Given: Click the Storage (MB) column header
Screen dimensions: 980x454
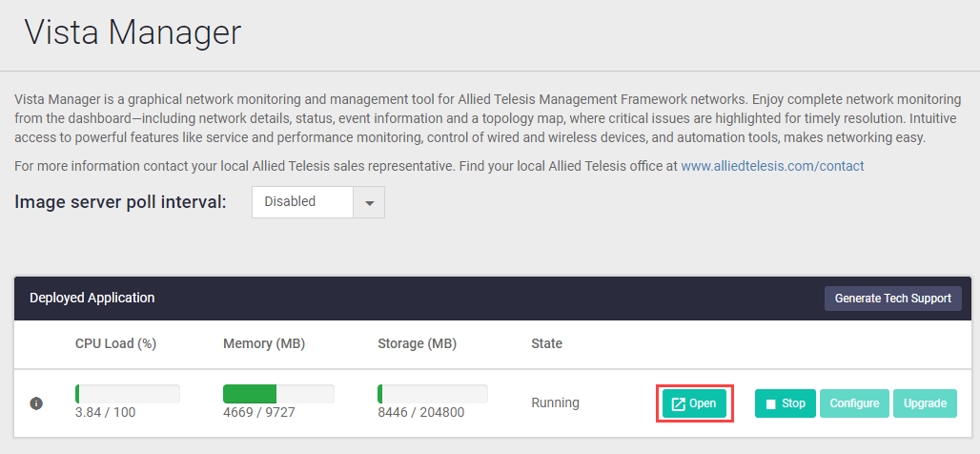Looking at the screenshot, I should pos(417,343).
